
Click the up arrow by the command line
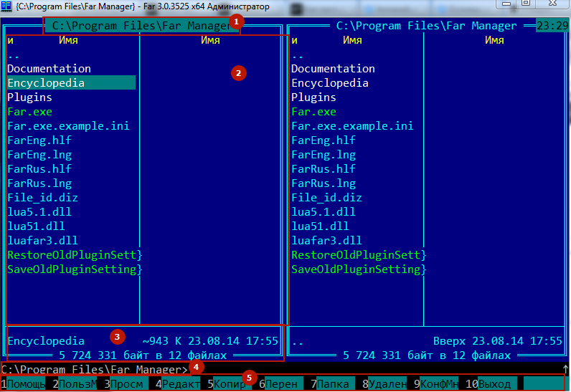pyautogui.click(x=565, y=369)
